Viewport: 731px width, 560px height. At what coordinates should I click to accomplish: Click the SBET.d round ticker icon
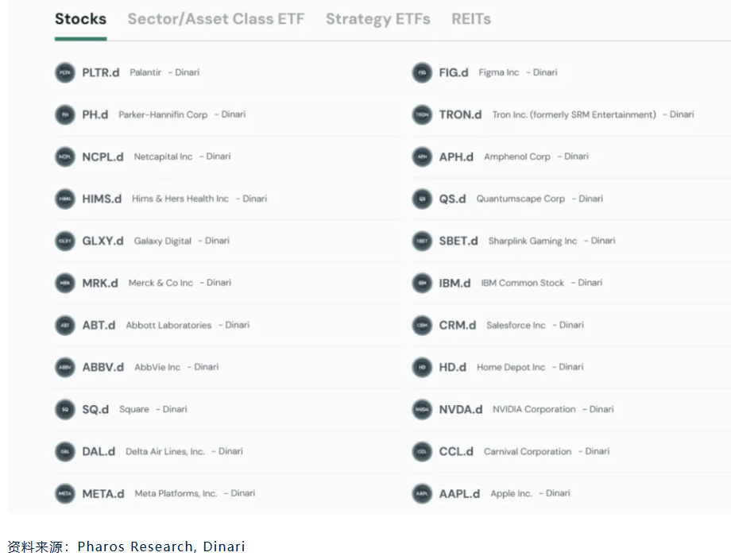coord(422,241)
